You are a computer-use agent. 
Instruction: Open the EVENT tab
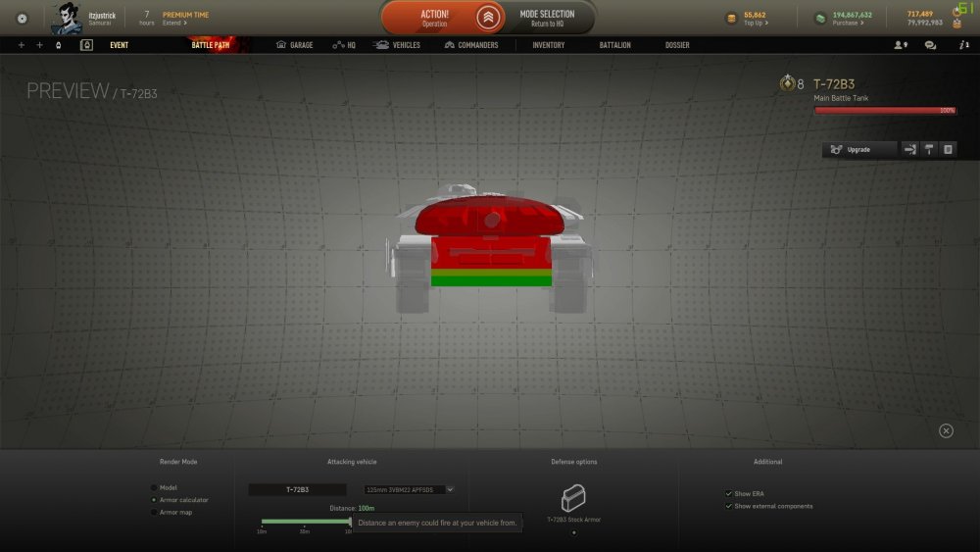point(119,45)
